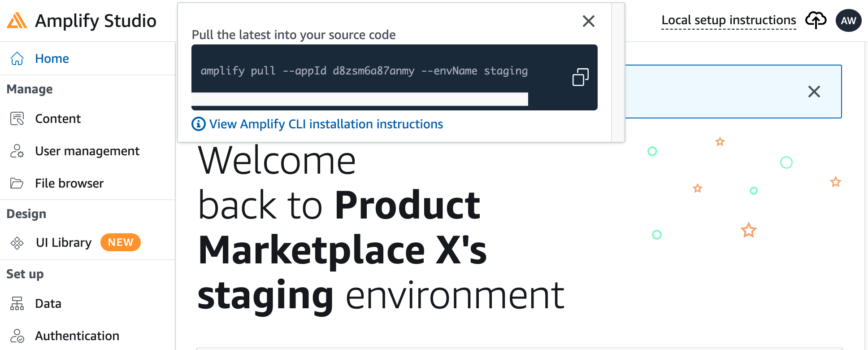Click the Design section heading
Image resolution: width=868 pixels, height=350 pixels.
click(26, 214)
